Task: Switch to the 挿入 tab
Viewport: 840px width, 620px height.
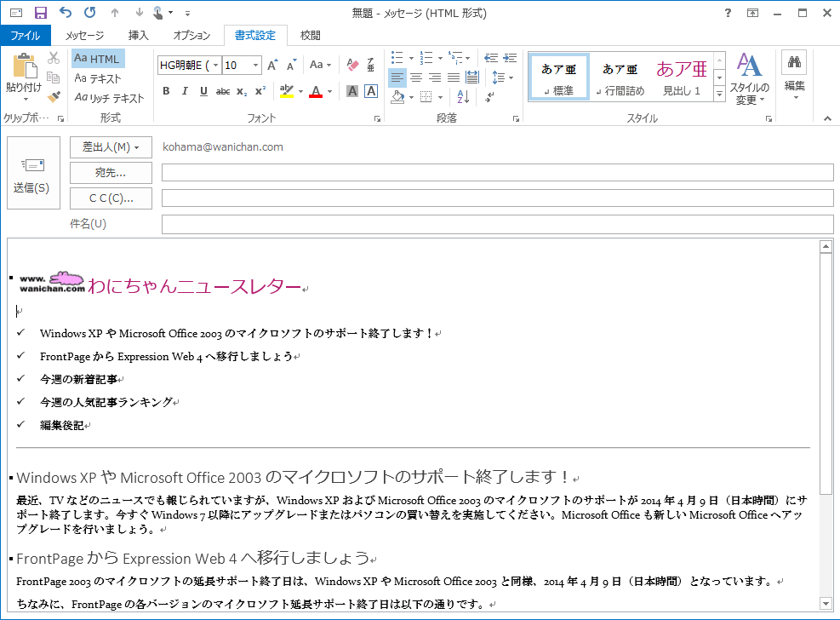Action: tap(138, 36)
